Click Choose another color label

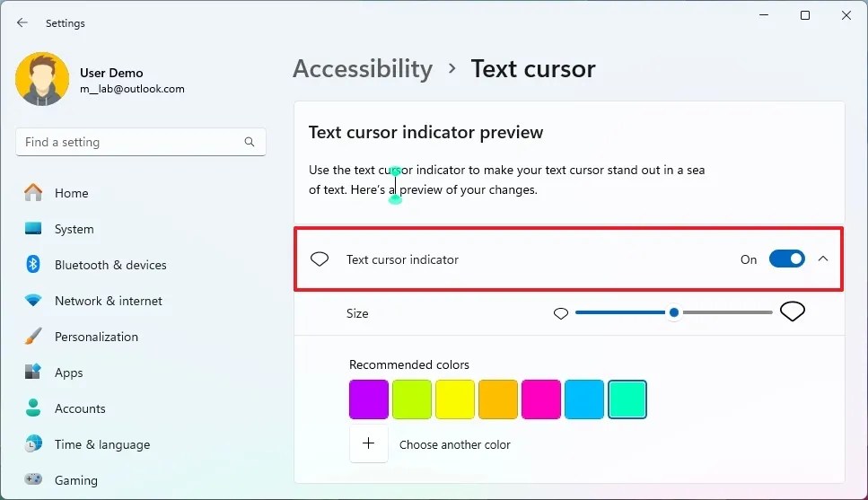[455, 444]
